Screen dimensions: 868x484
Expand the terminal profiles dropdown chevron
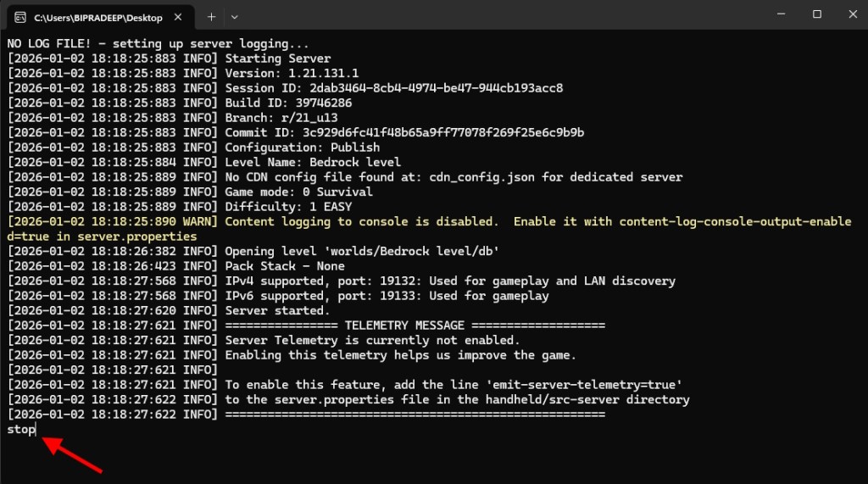(235, 17)
